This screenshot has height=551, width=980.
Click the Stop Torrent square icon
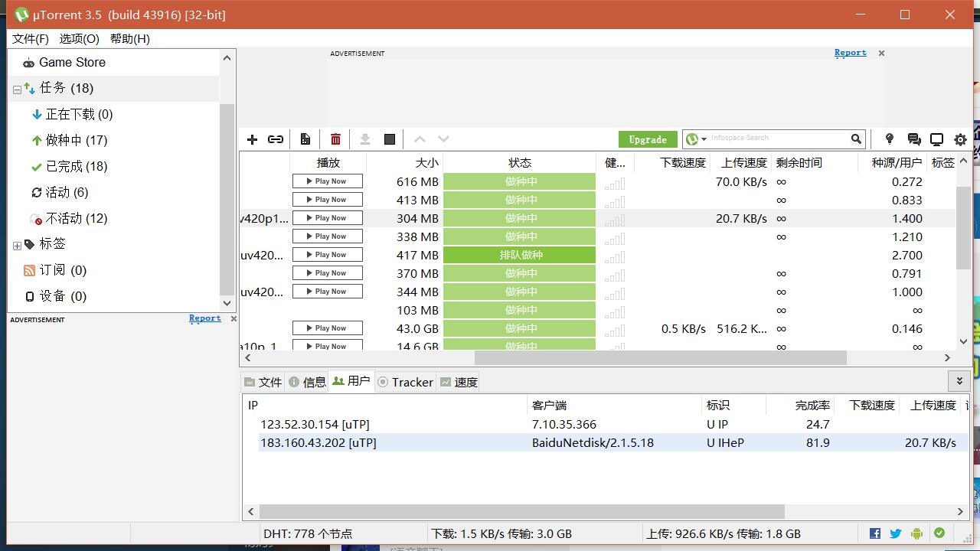[390, 139]
